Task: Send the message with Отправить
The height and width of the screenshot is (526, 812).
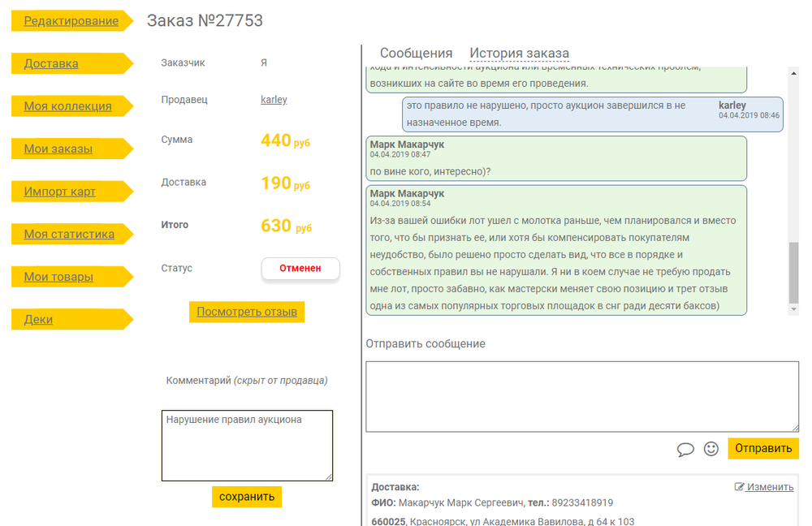Action: tap(762, 448)
